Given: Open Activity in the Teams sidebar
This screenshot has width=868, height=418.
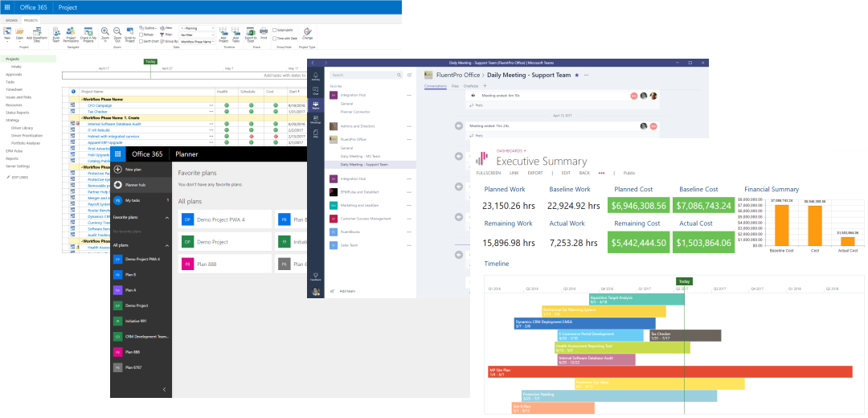Looking at the screenshot, I should click(x=316, y=76).
